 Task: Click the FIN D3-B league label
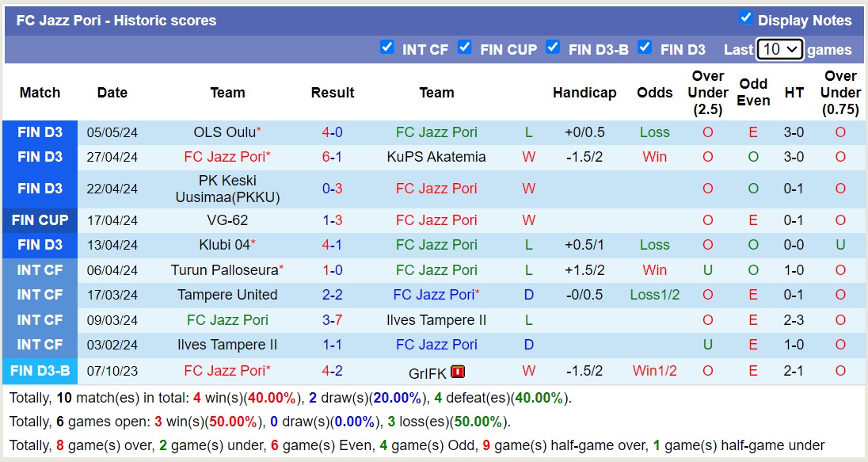pyautogui.click(x=40, y=371)
